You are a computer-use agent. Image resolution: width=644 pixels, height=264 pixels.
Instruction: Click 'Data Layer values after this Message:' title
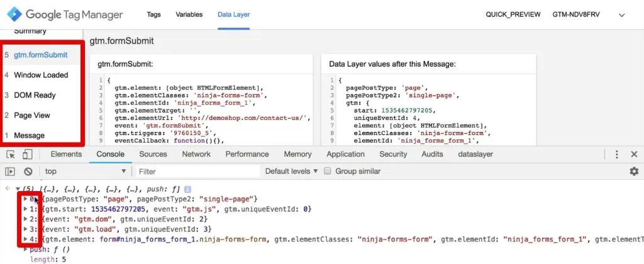tap(392, 65)
